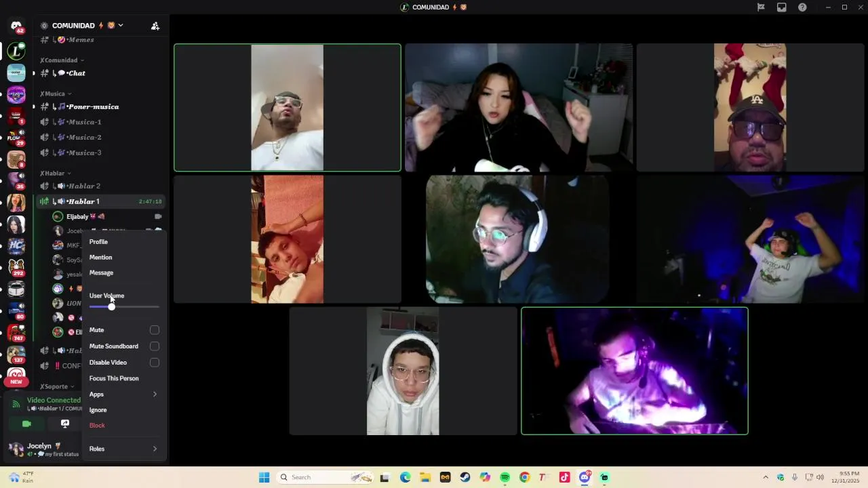Open Microsoft Edge from the taskbar
The width and height of the screenshot is (868, 488).
tap(405, 477)
